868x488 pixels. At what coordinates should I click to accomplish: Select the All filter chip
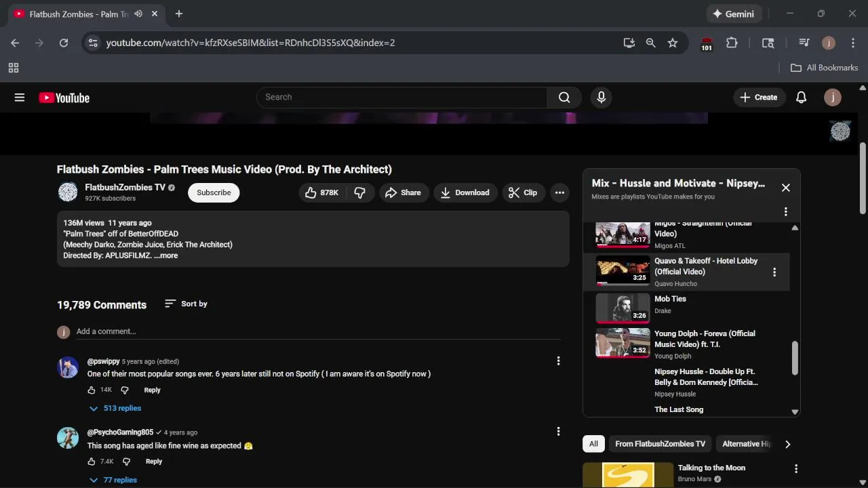593,444
